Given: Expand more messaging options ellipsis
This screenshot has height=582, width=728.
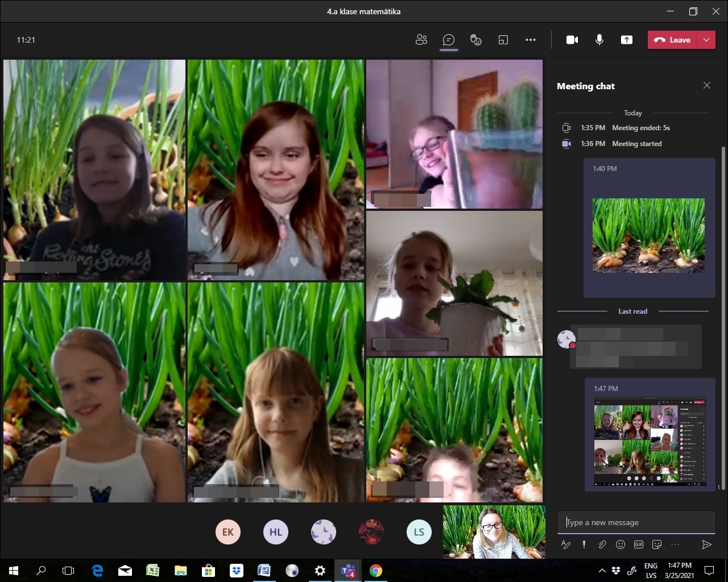Looking at the screenshot, I should (675, 544).
